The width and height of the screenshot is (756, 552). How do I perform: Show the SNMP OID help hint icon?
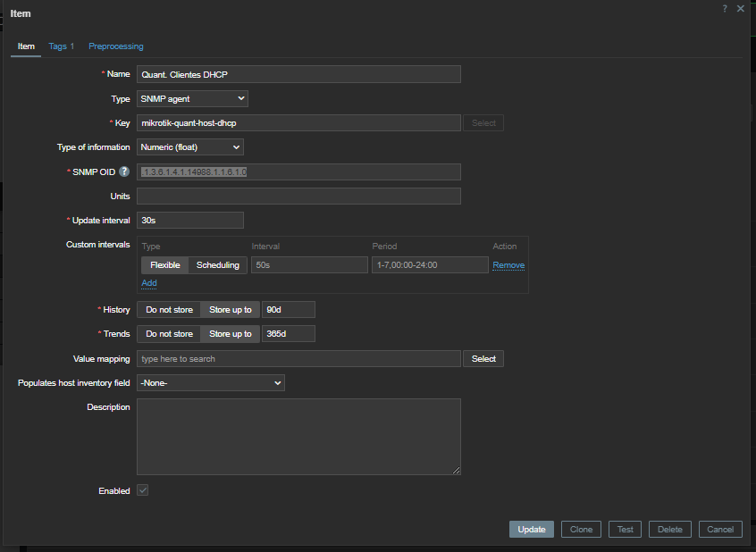click(124, 171)
